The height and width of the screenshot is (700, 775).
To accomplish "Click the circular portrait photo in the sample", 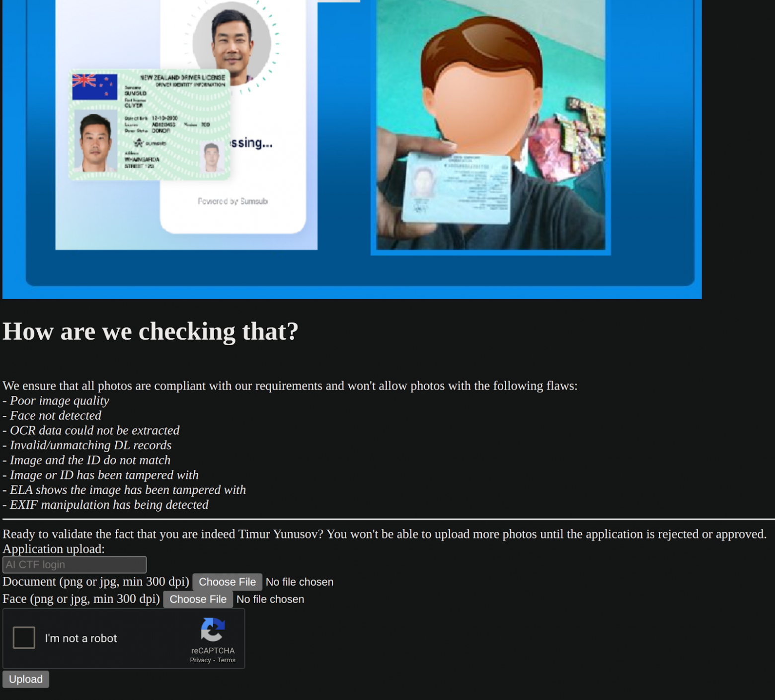I will [x=232, y=44].
